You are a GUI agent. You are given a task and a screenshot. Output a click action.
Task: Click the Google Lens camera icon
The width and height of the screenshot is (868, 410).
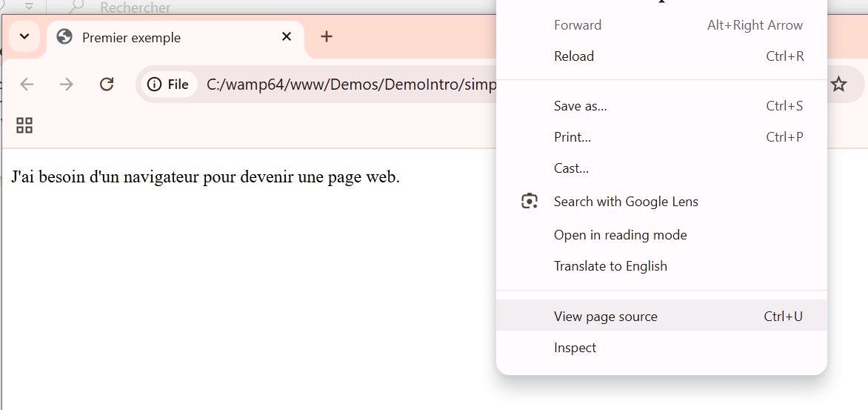point(530,201)
